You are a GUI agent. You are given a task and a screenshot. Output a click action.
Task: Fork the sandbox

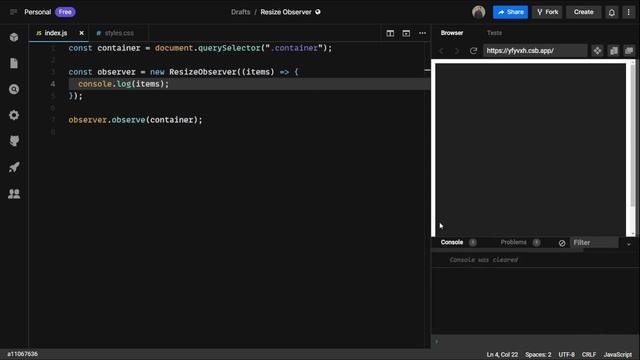[x=547, y=12]
